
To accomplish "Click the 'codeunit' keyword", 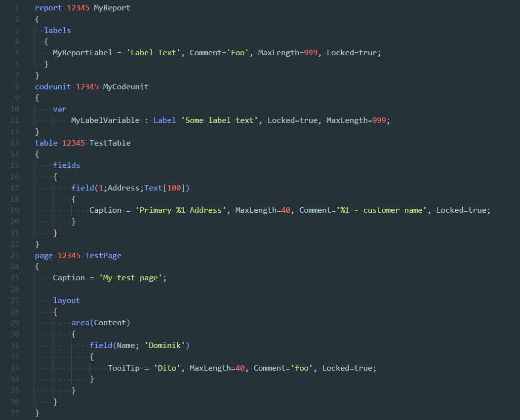I will pyautogui.click(x=53, y=87).
